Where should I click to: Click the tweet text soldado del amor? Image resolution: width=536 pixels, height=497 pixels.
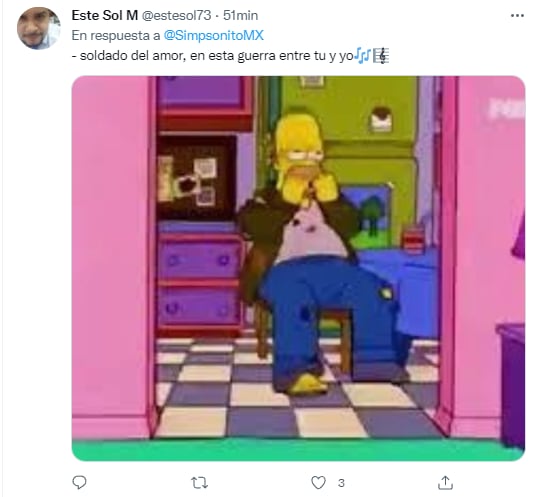[132, 56]
